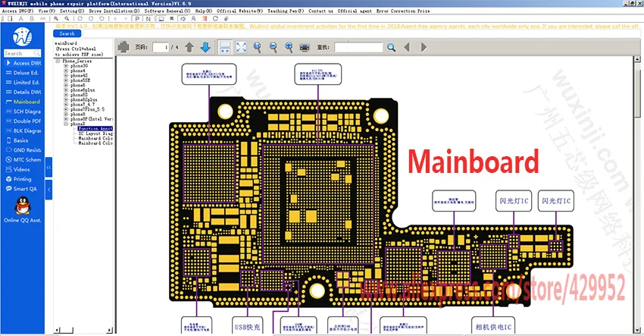644x336 pixels.
Task: Click the magnifier in the sidebar Search box
Action: (x=37, y=53)
